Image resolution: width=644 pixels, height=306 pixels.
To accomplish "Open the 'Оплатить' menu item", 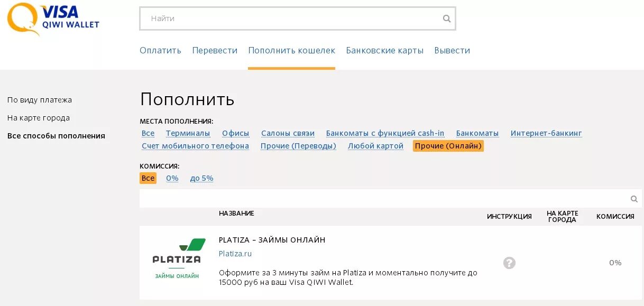I will (160, 51).
